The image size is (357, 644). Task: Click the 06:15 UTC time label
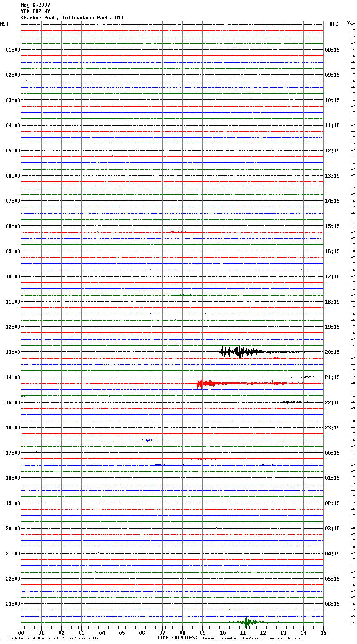pos(332,604)
